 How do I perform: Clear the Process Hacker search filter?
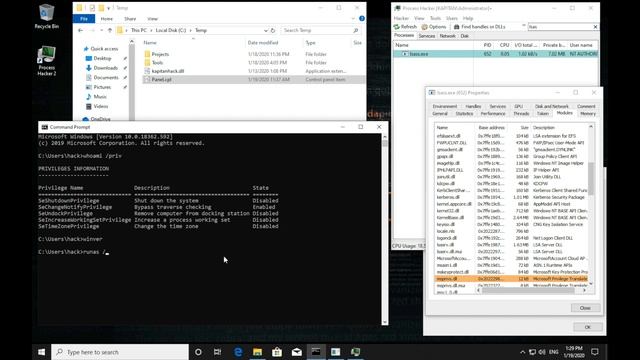[x=596, y=27]
